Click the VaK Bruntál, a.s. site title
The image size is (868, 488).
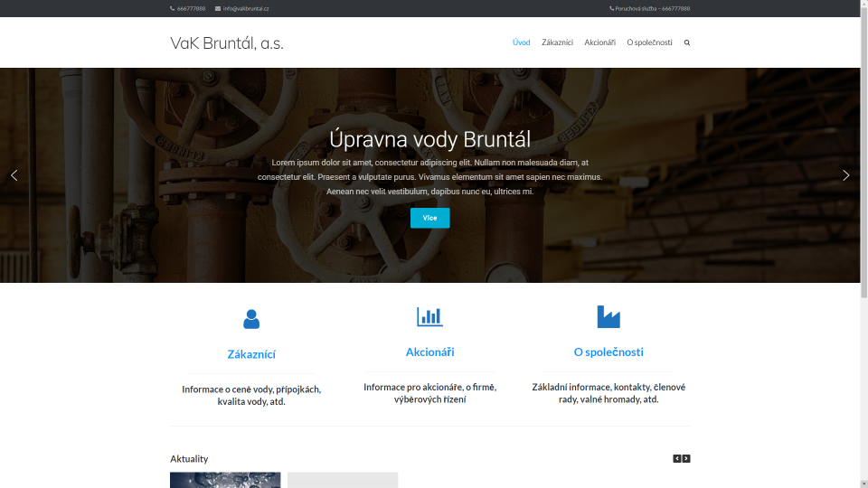[x=227, y=42]
